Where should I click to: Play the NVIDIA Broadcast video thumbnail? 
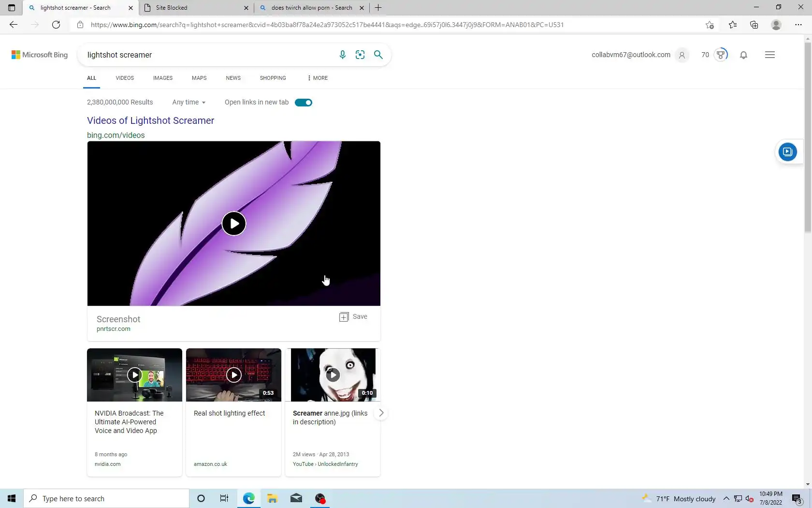click(x=134, y=375)
